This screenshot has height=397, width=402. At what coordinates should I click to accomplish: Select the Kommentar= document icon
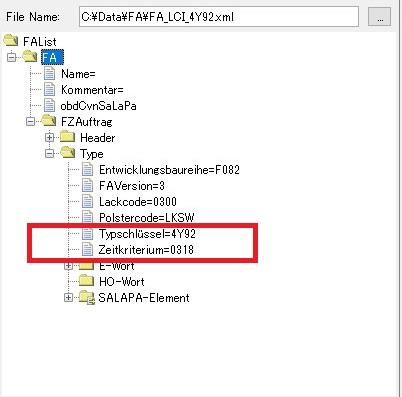(49, 89)
